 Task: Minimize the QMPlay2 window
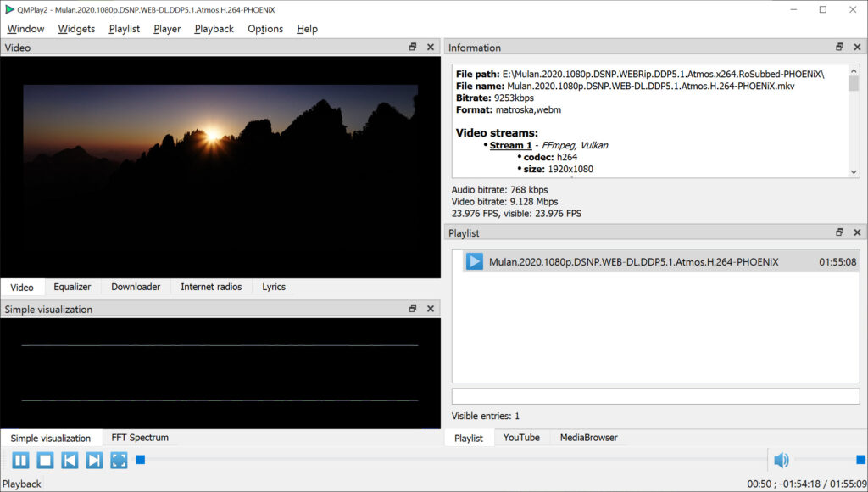793,9
